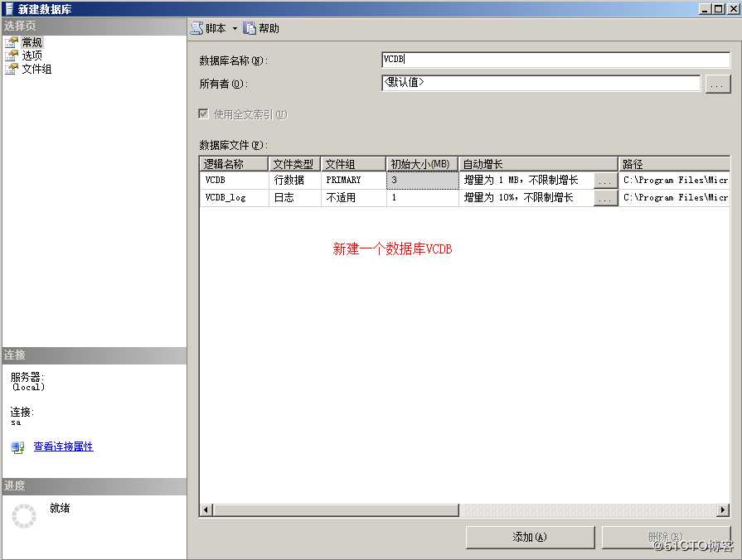Click the connection properties icon
The height and width of the screenshot is (560, 742).
[x=18, y=447]
